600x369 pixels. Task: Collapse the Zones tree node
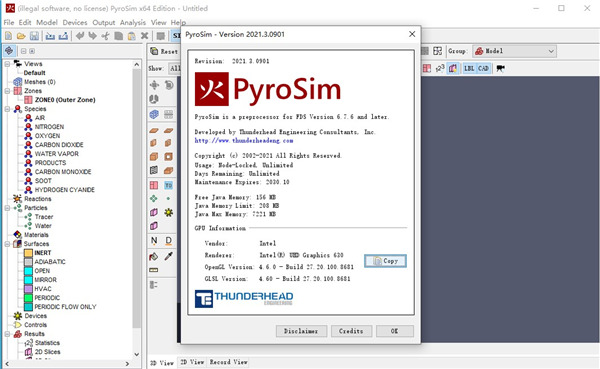(7, 91)
